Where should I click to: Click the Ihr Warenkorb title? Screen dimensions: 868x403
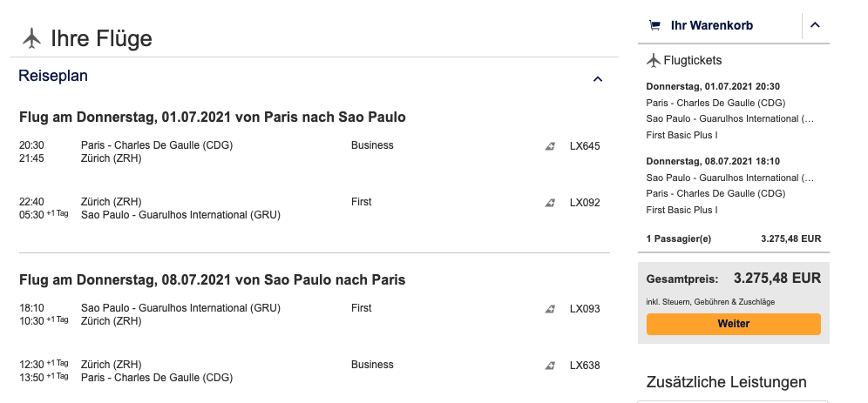[x=711, y=25]
